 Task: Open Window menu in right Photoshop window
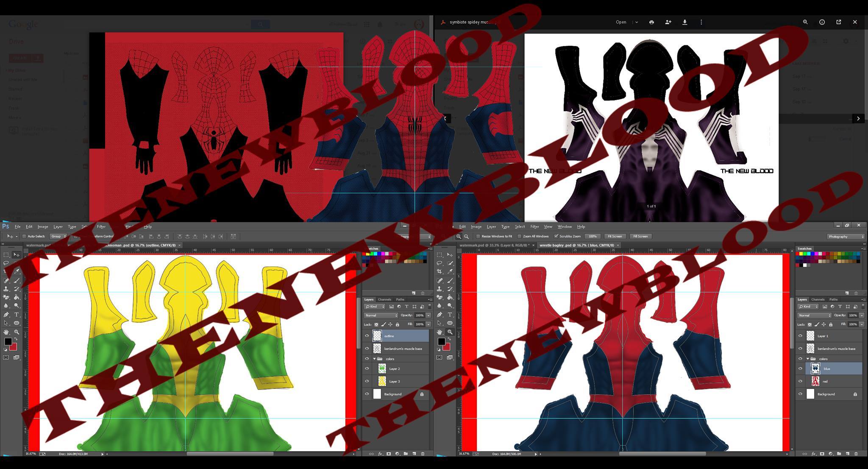[x=565, y=226]
